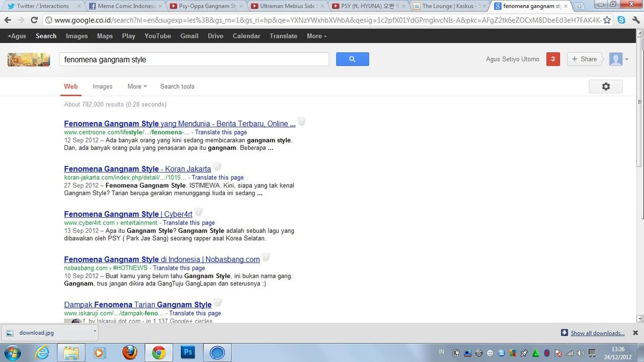Open the red notifications count button

point(553,59)
